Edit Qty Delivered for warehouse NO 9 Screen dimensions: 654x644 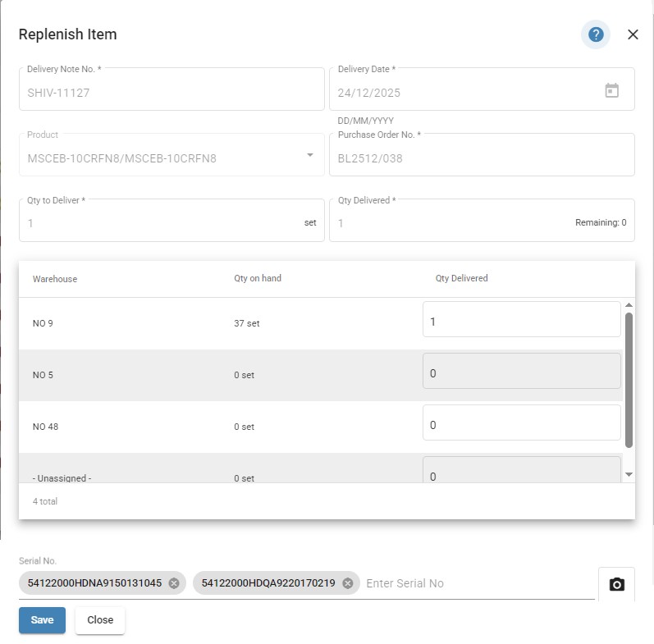[x=521, y=319]
